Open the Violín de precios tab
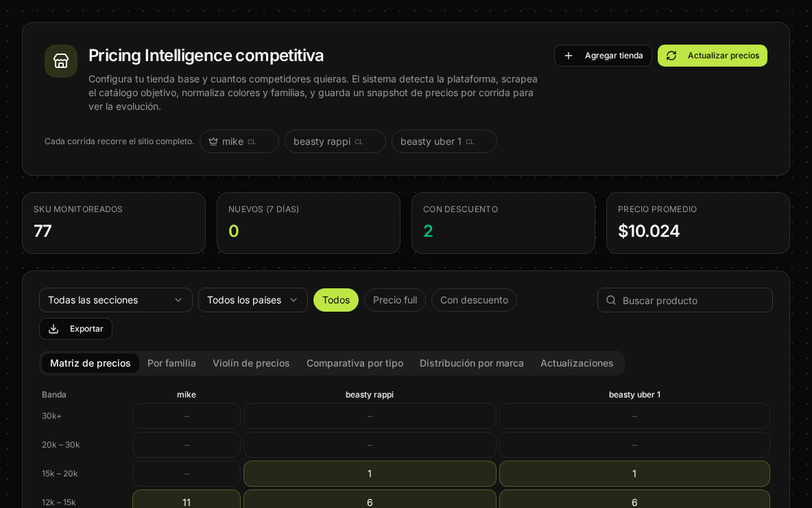This screenshot has width=812, height=508. pyautogui.click(x=251, y=363)
